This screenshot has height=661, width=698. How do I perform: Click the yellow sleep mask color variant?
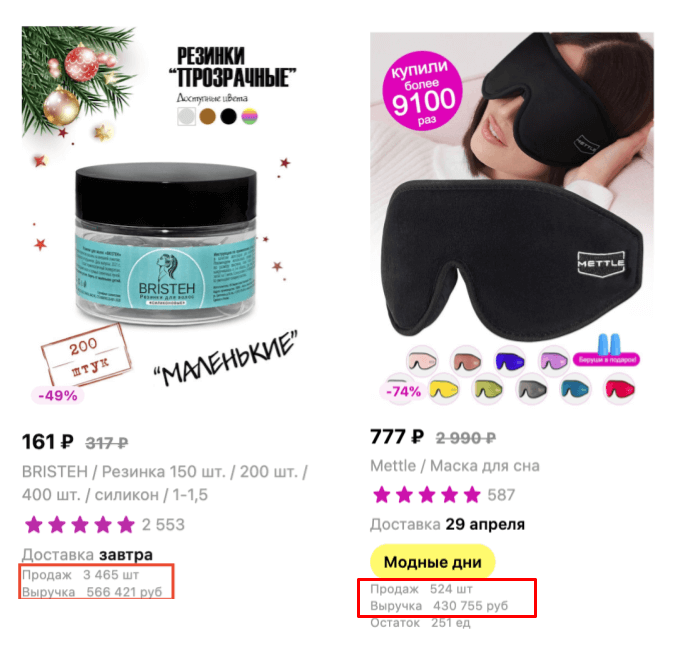click(x=444, y=390)
